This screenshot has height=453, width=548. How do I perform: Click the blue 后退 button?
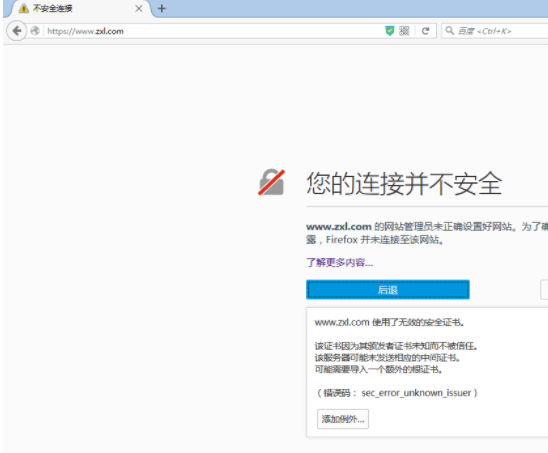coord(388,290)
